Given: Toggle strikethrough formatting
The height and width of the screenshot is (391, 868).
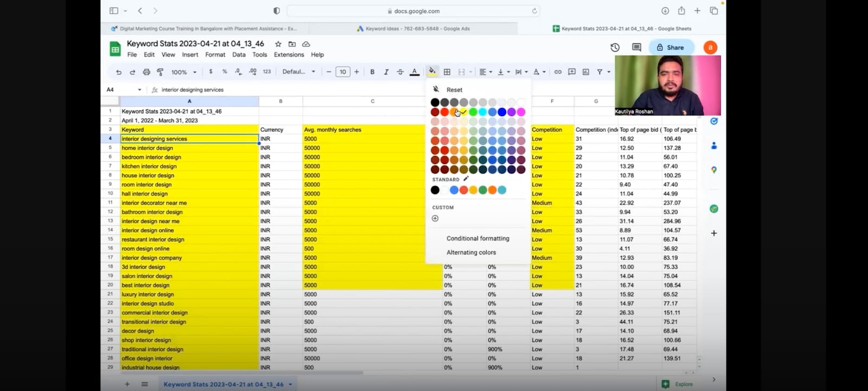Looking at the screenshot, I should (400, 72).
